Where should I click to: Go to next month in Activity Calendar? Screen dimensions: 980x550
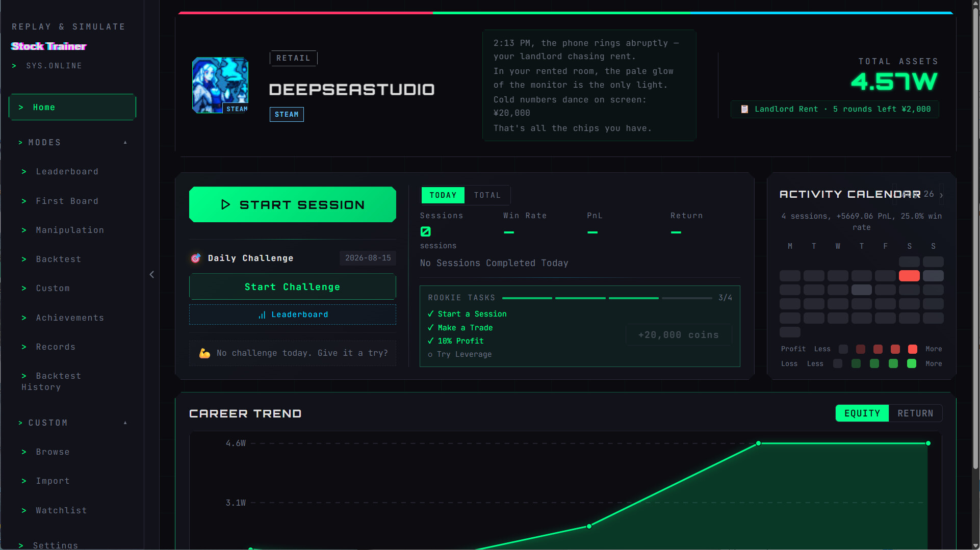coord(941,195)
